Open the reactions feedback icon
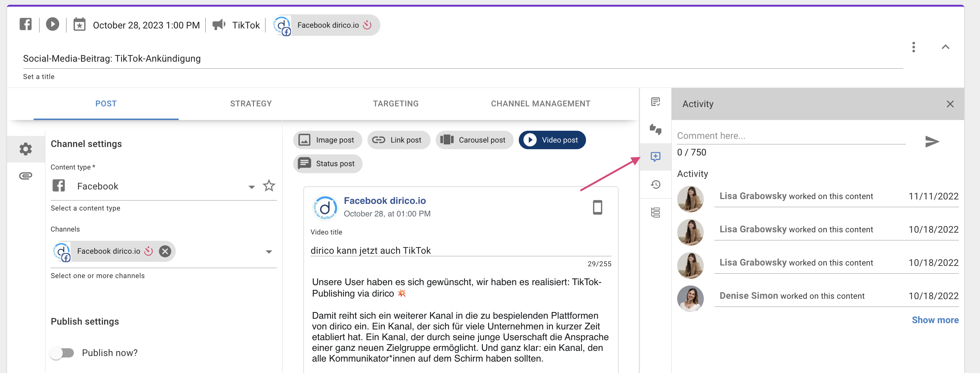This screenshot has width=980, height=373. (655, 129)
